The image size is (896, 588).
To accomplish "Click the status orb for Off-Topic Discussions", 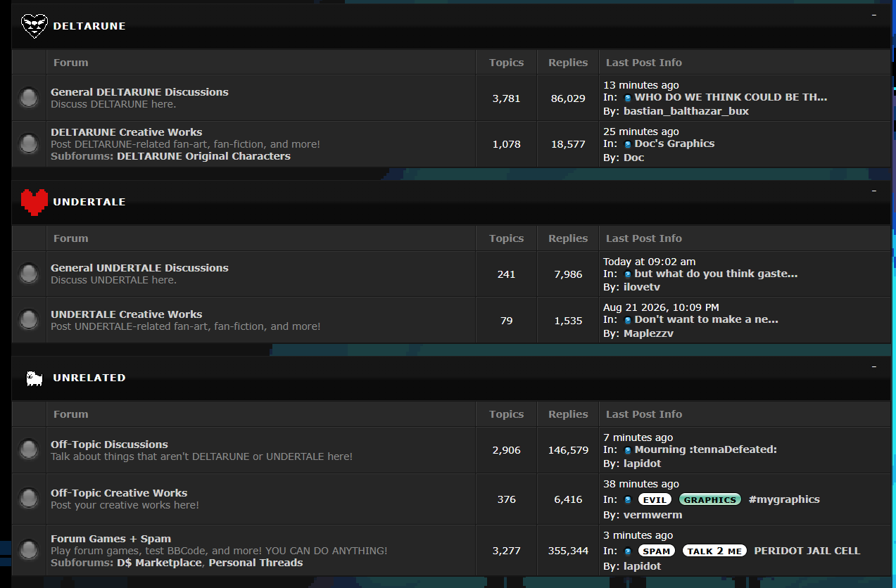I will [x=29, y=449].
